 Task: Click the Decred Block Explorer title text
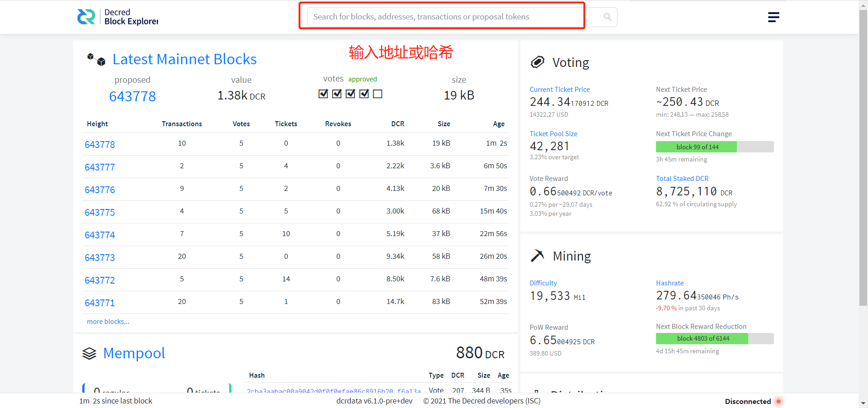coord(131,17)
